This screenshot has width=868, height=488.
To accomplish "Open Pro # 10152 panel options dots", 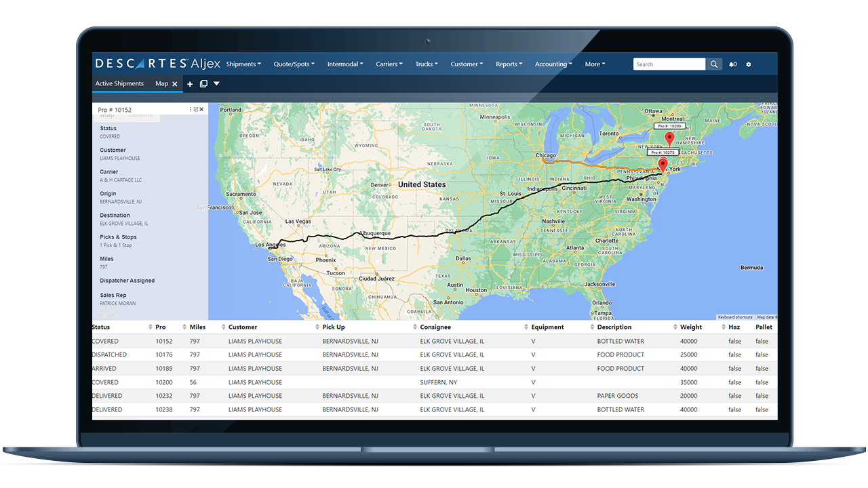I will [x=190, y=109].
